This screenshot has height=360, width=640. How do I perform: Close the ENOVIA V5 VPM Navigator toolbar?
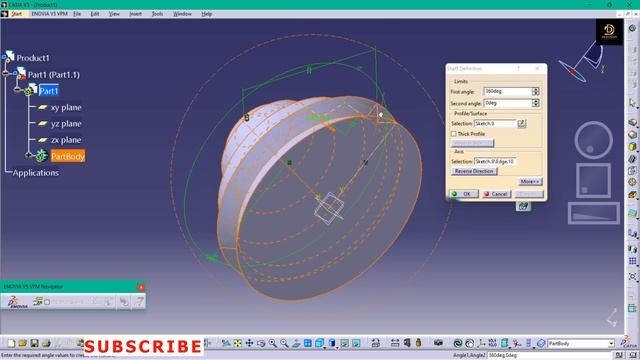pos(141,287)
